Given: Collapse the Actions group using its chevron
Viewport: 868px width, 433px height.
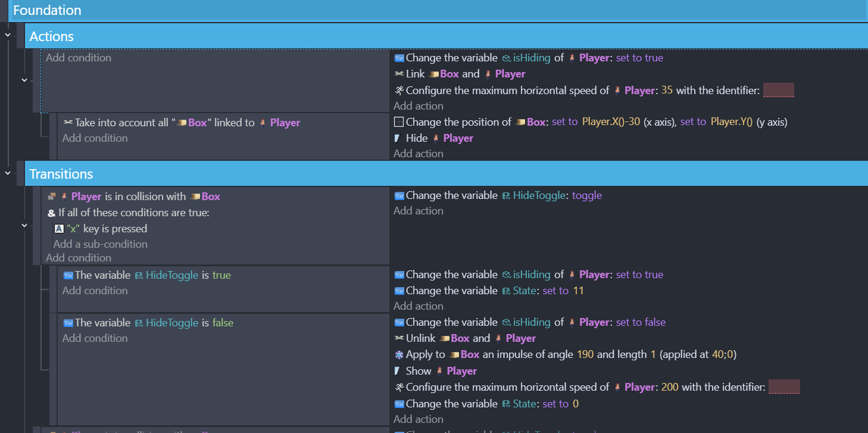Looking at the screenshot, I should pos(8,36).
